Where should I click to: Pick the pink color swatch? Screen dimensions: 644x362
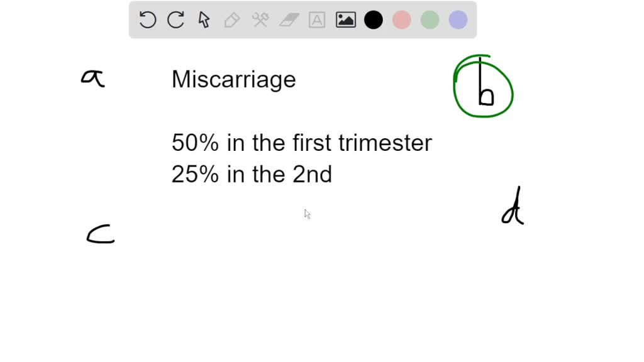coord(401,20)
